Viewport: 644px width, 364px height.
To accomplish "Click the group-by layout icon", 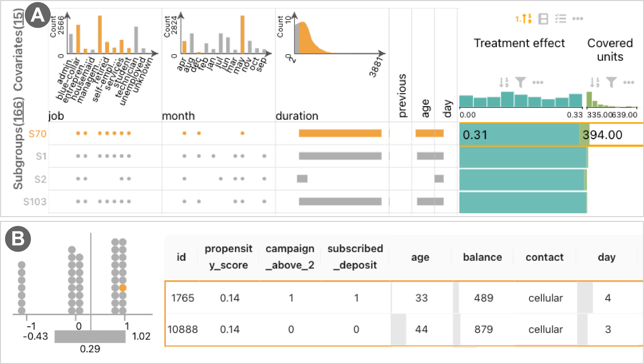I will click(x=543, y=19).
